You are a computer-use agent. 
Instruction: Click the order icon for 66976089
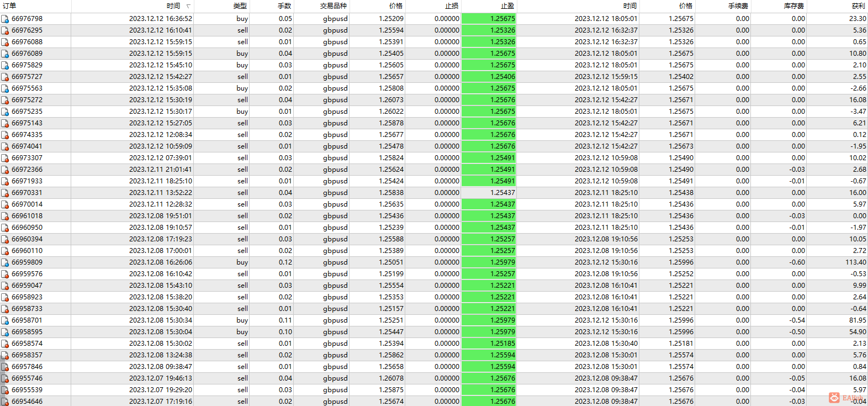point(5,54)
